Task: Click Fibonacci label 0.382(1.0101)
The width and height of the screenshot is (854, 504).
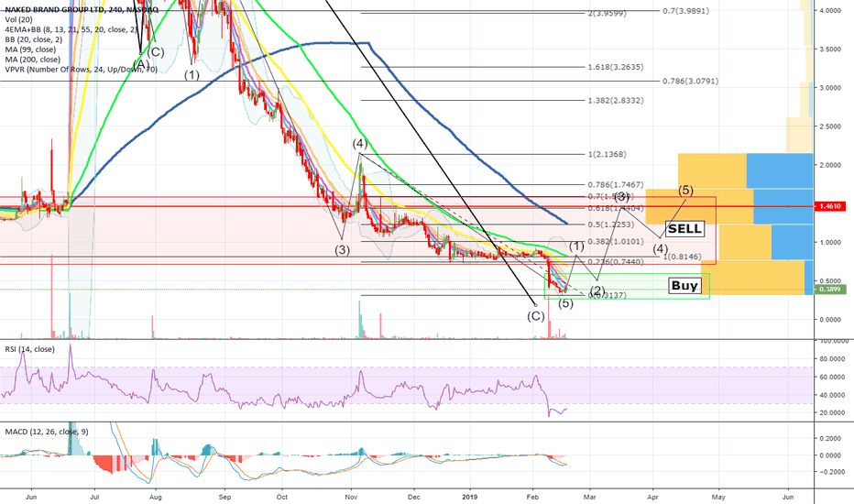Action: (616, 241)
